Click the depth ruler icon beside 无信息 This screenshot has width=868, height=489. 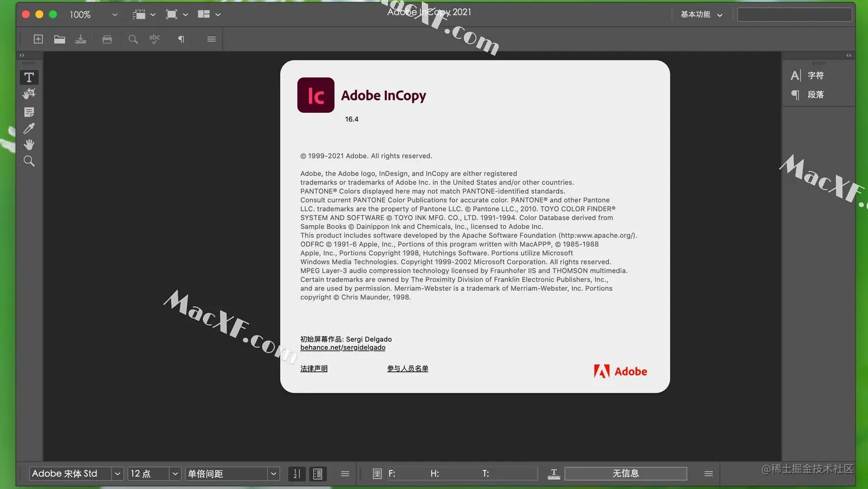pyautogui.click(x=553, y=473)
